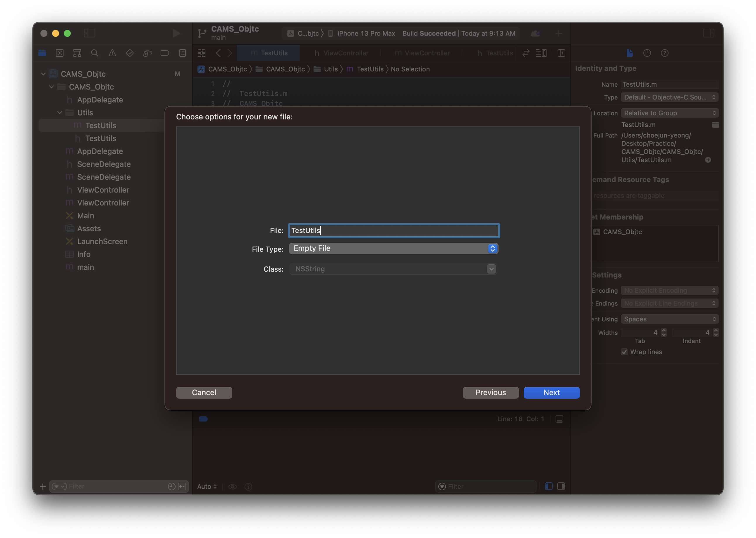Viewport: 756px width, 538px height.
Task: Open the File Type Empty File dropdown
Action: [x=393, y=249]
